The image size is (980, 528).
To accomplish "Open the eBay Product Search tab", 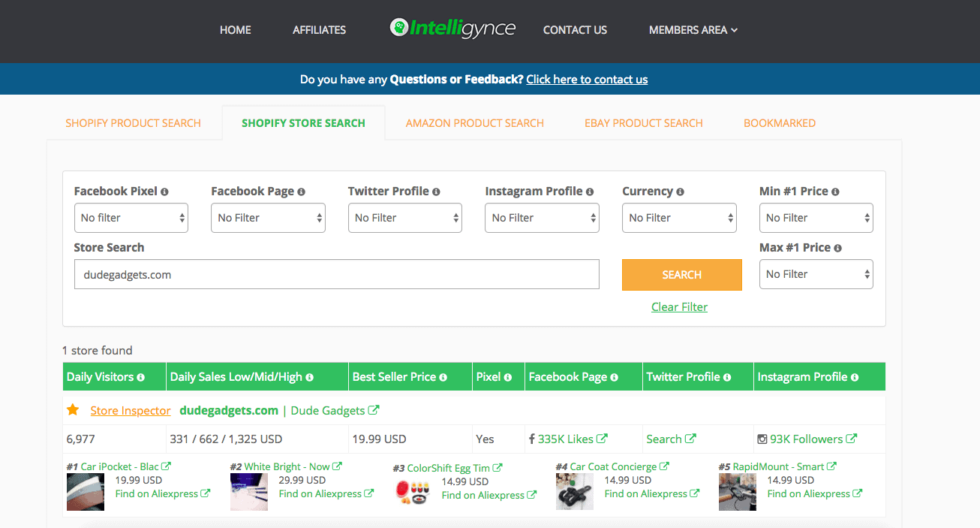I will coord(644,123).
